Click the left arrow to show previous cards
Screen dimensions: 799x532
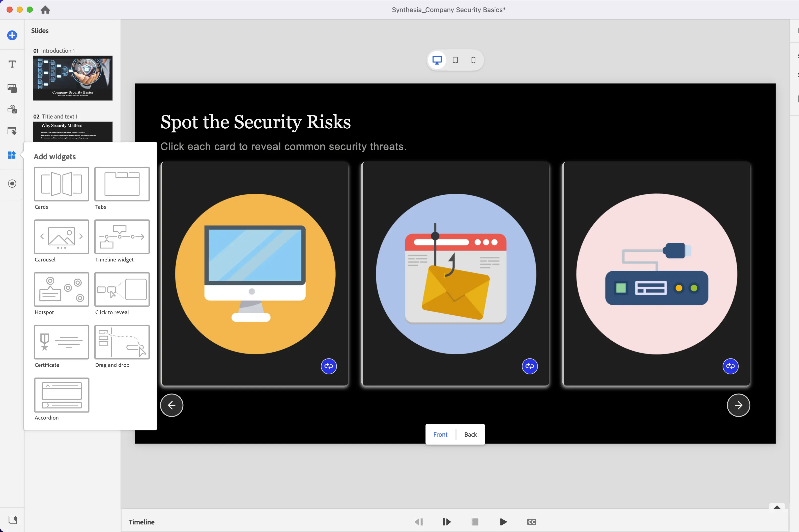(x=172, y=405)
